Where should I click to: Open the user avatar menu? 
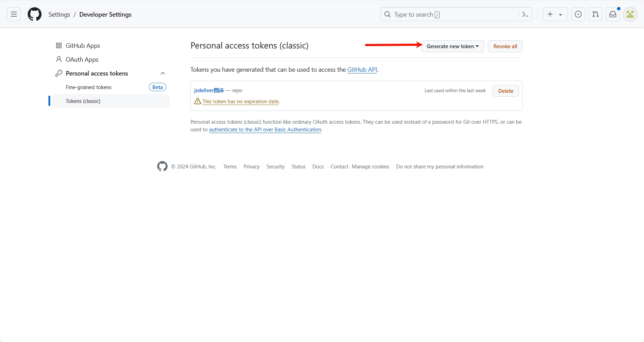point(630,14)
